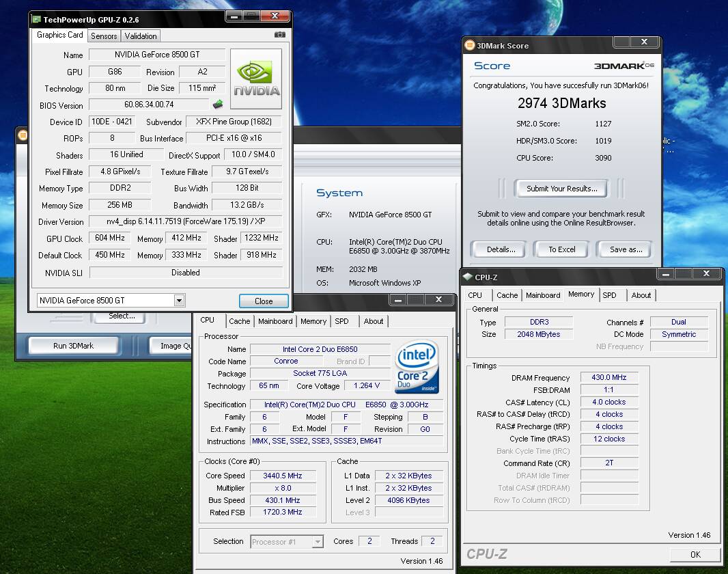Image resolution: width=728 pixels, height=574 pixels.
Task: Open the Processor #1 selection dropdown in CPU-Z
Action: pyautogui.click(x=318, y=541)
